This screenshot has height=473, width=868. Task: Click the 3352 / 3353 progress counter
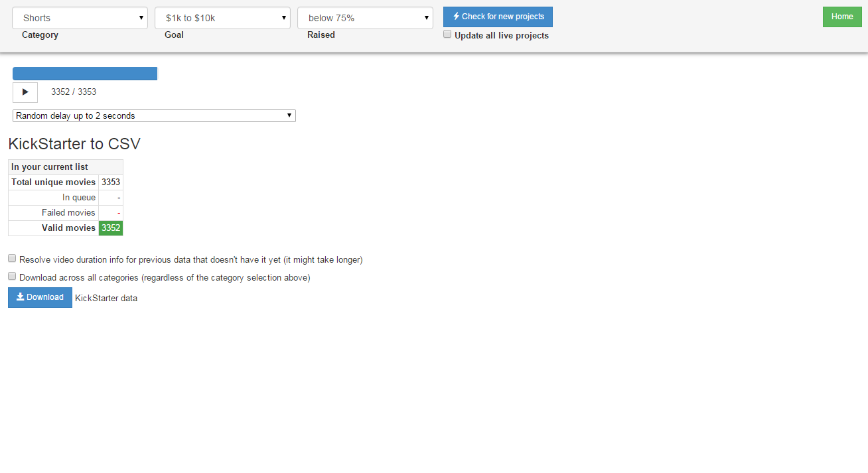coord(74,92)
